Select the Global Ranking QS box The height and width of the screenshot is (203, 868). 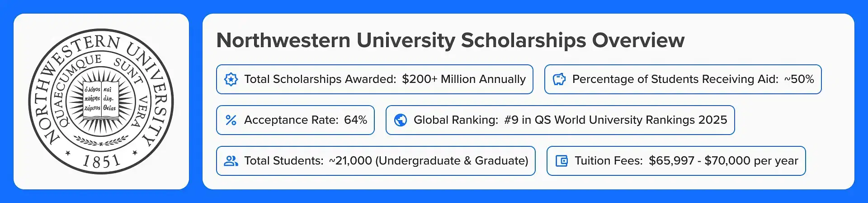click(560, 120)
